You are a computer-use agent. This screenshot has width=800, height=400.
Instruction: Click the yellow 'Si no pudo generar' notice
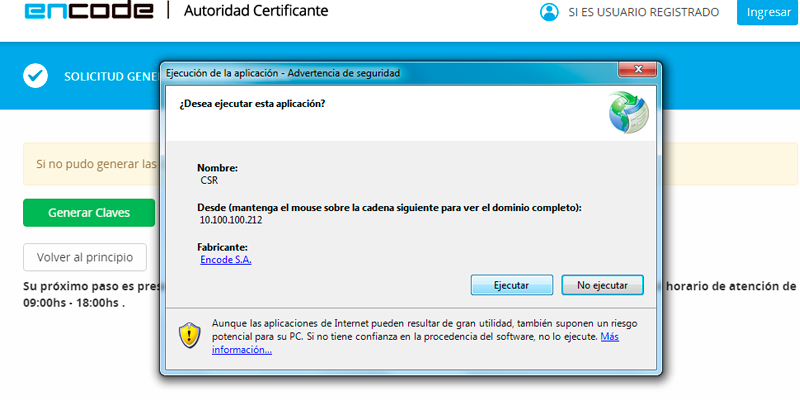tap(90, 163)
